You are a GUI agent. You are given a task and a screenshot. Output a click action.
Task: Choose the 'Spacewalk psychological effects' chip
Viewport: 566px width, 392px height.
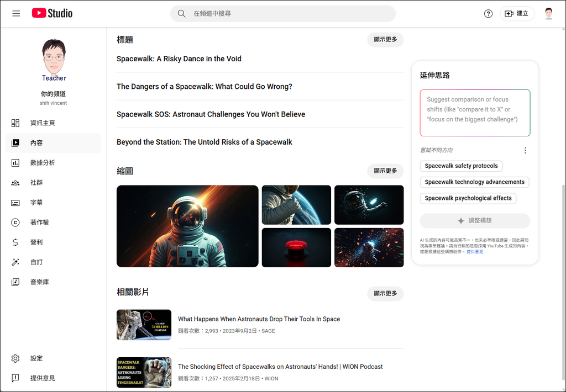click(x=468, y=198)
